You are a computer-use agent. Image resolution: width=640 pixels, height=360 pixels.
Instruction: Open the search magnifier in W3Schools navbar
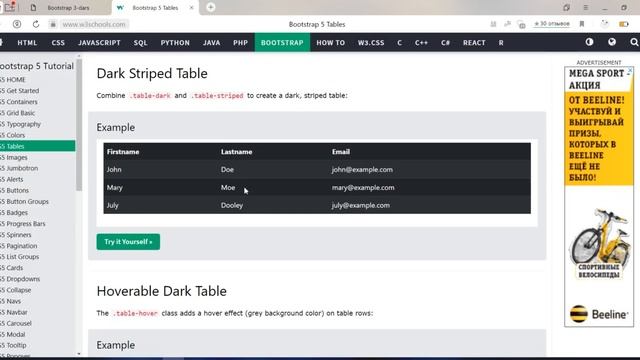[x=633, y=42]
